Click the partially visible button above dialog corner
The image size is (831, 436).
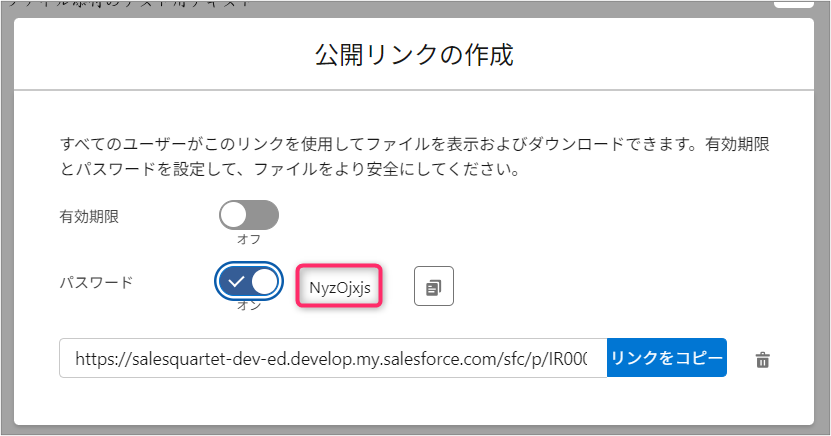pos(793,5)
